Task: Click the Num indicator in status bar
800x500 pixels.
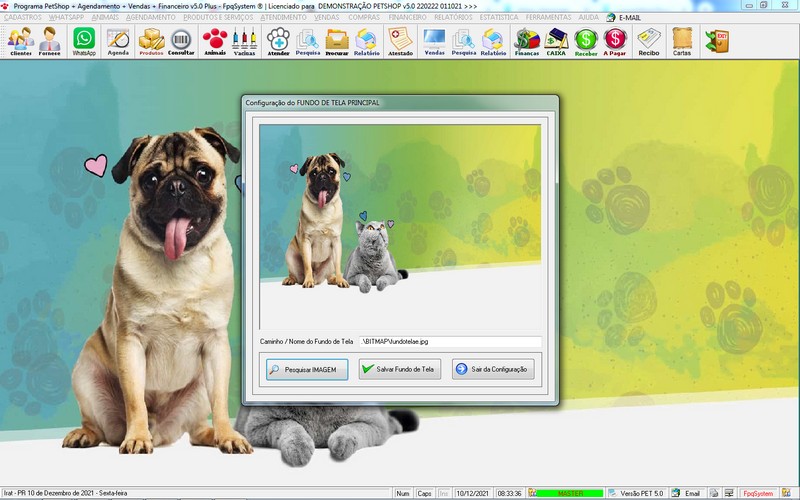Action: (x=403, y=493)
